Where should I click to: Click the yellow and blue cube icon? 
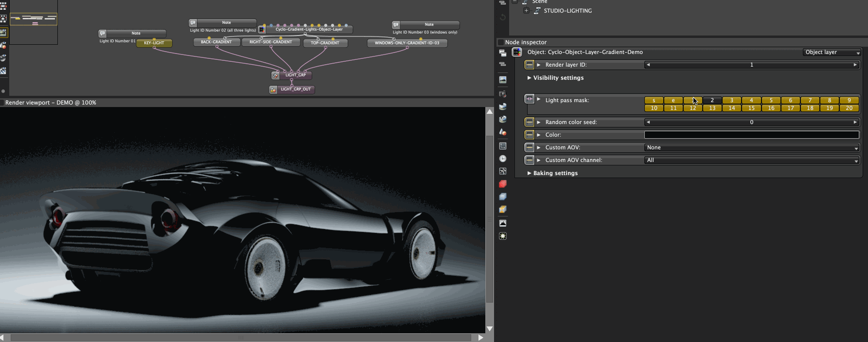coord(503,209)
